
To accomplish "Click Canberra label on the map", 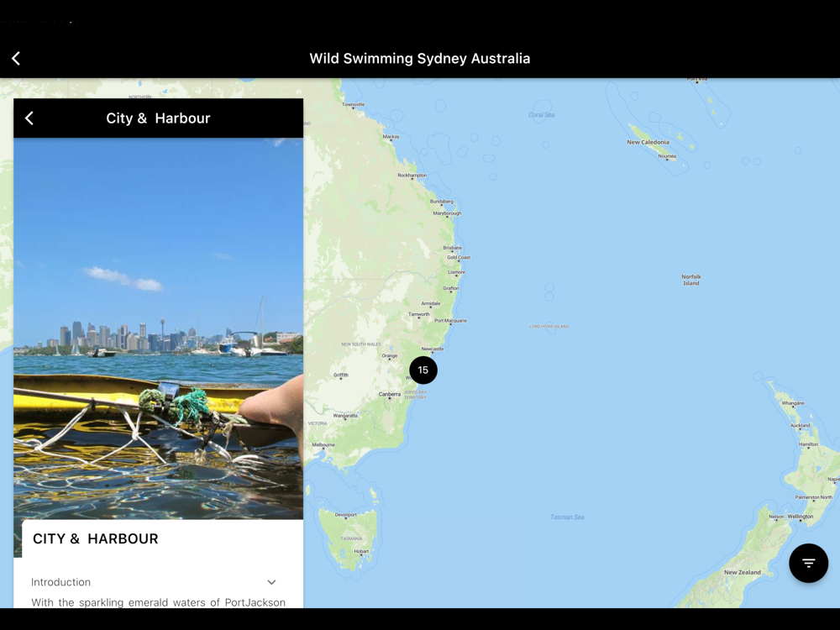I will 390,394.
